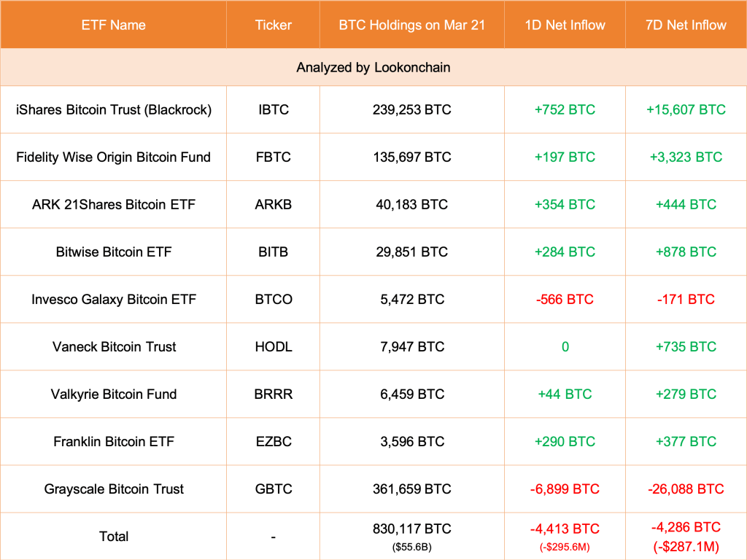This screenshot has height=560, width=747.
Task: Select the BTC Holdings on Mar 21 header
Action: [411, 25]
